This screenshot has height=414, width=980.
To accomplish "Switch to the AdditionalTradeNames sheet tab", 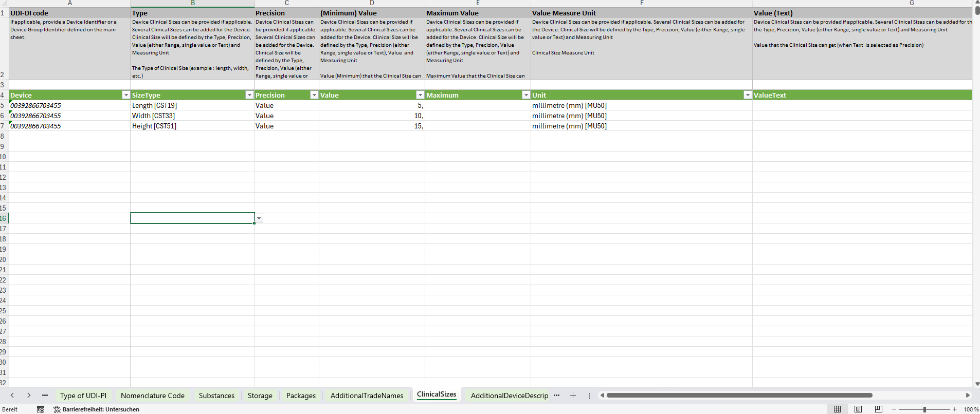I will [x=367, y=396].
